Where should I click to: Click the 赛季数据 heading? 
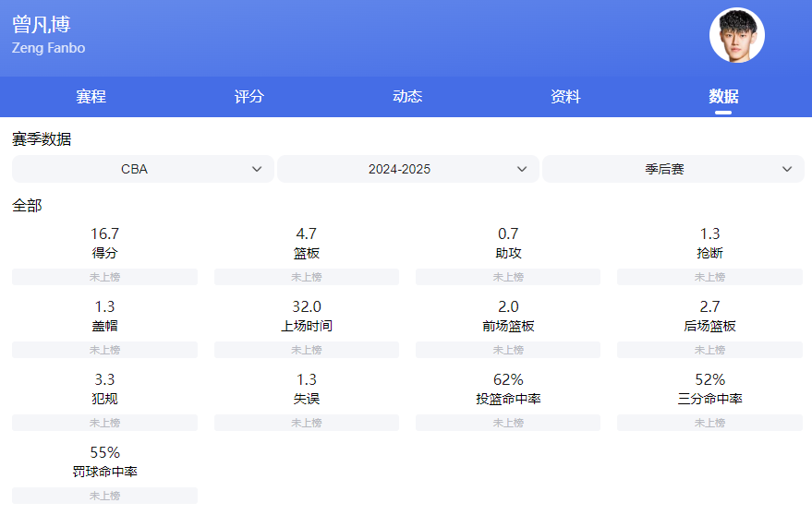click(x=42, y=138)
